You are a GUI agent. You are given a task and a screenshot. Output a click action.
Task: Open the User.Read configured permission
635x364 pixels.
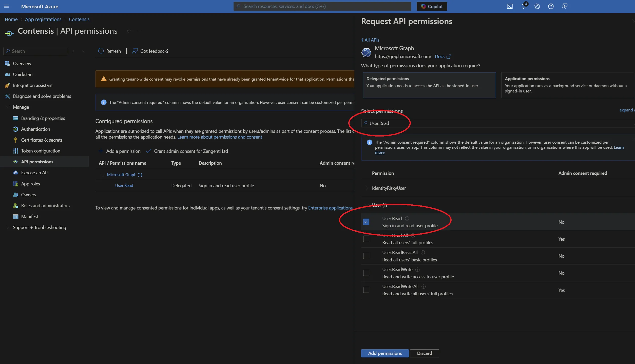coord(124,185)
